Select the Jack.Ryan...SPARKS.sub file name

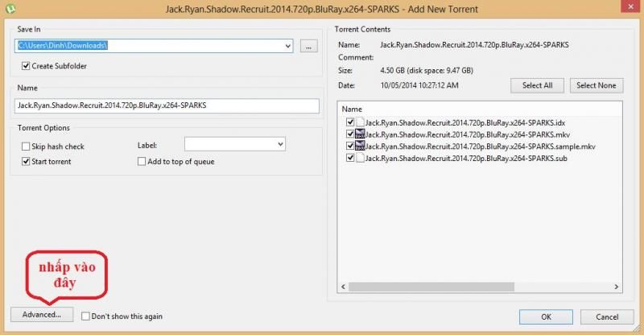(x=466, y=159)
